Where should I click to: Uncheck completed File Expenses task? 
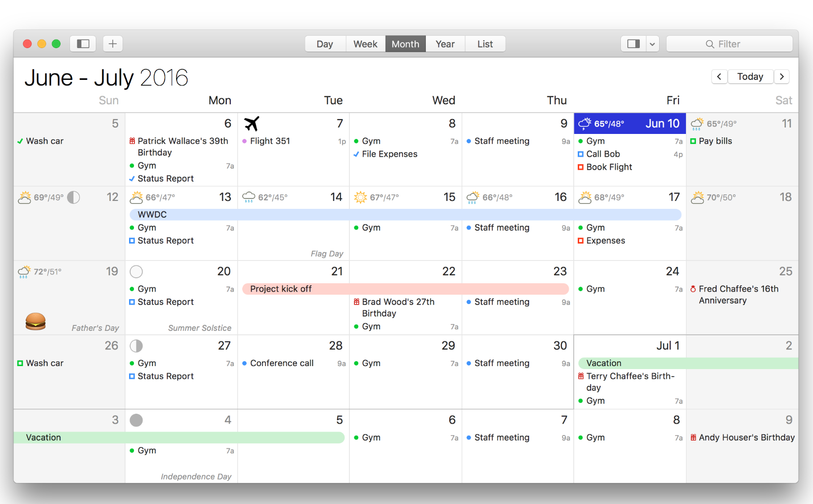click(356, 154)
